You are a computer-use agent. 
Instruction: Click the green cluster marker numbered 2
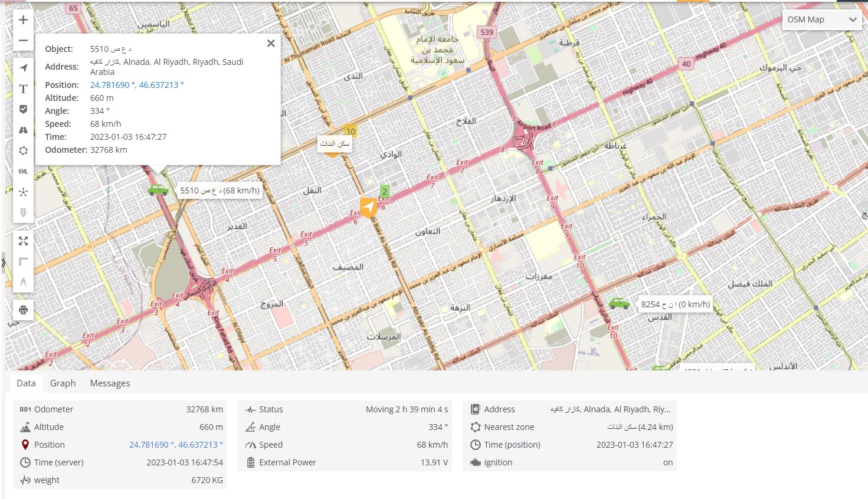pos(385,191)
